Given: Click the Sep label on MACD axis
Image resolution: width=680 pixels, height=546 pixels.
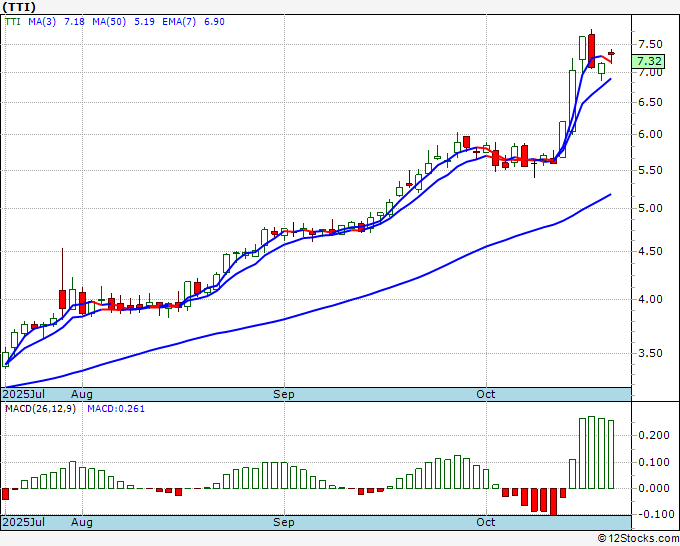Looking at the screenshot, I should pyautogui.click(x=284, y=522).
